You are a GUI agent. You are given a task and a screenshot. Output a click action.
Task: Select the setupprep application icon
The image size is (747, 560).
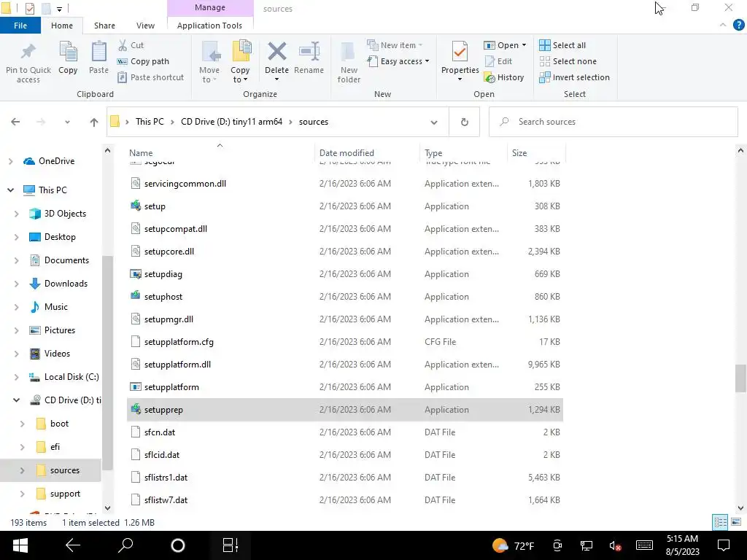click(x=136, y=409)
